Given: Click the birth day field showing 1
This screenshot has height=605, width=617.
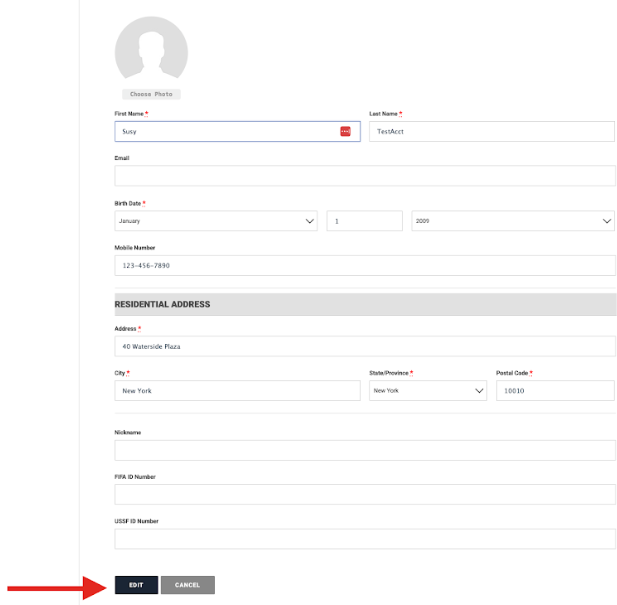Looking at the screenshot, I should (364, 221).
